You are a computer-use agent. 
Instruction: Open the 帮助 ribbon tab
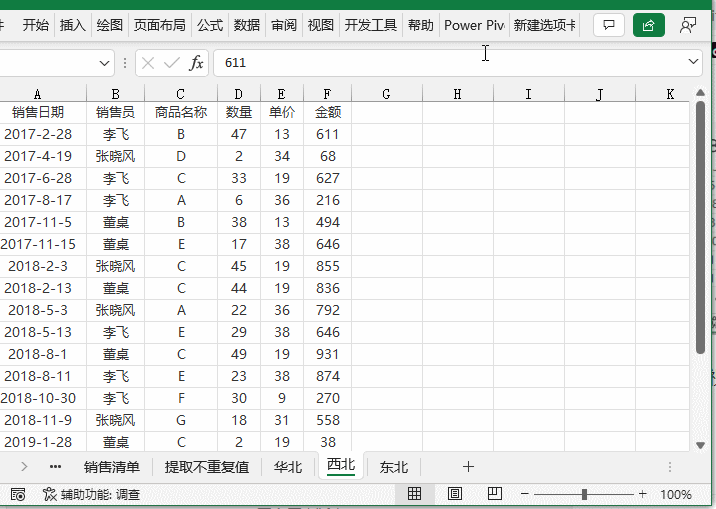[421, 25]
